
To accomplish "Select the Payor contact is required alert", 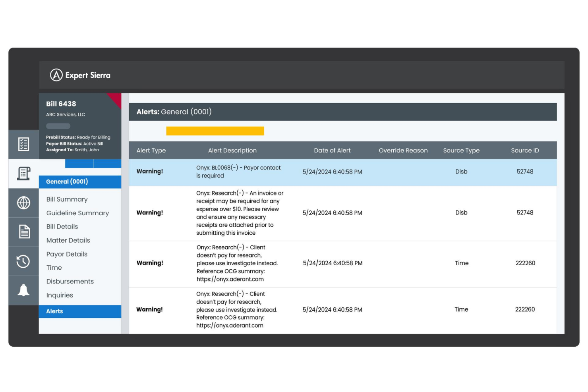I will click(342, 172).
